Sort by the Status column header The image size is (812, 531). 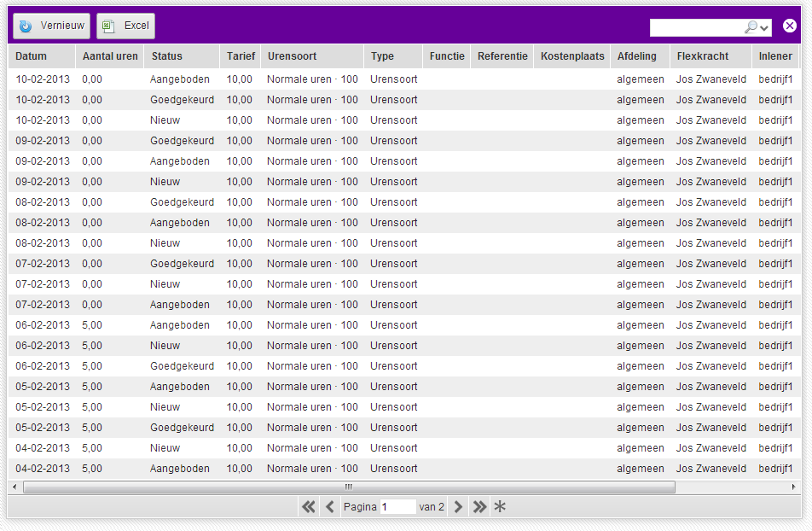(x=182, y=56)
